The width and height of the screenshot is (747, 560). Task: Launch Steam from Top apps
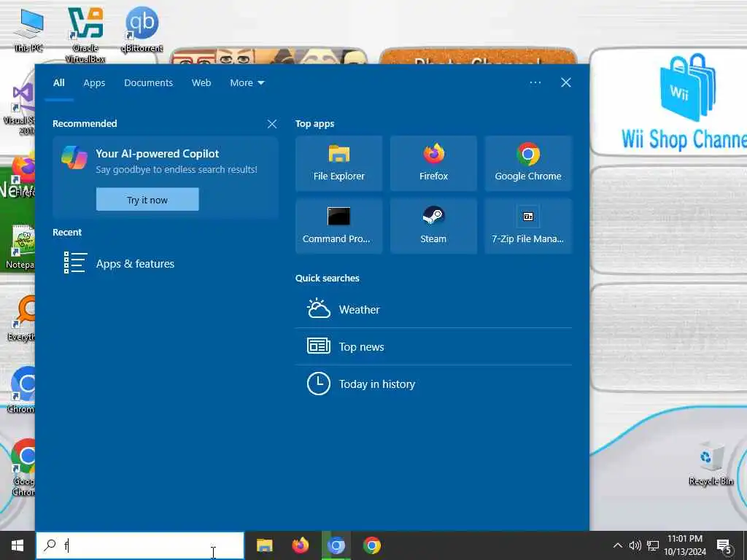point(433,226)
